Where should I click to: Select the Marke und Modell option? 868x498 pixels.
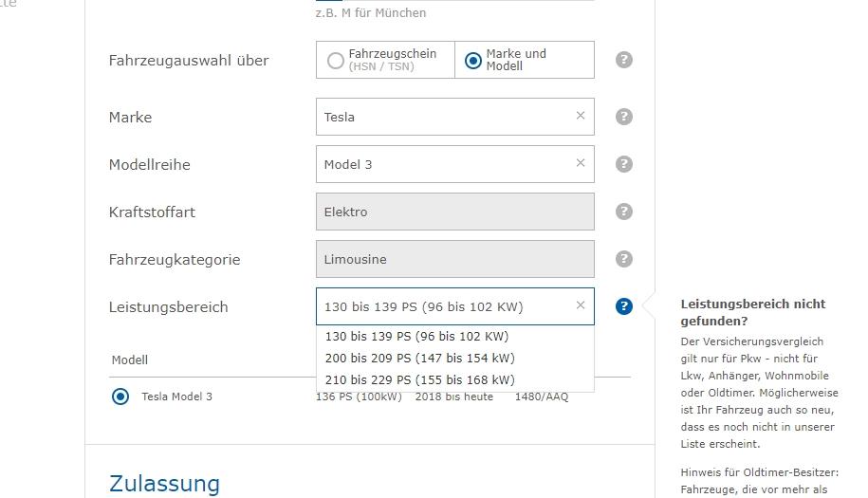pyautogui.click(x=525, y=60)
